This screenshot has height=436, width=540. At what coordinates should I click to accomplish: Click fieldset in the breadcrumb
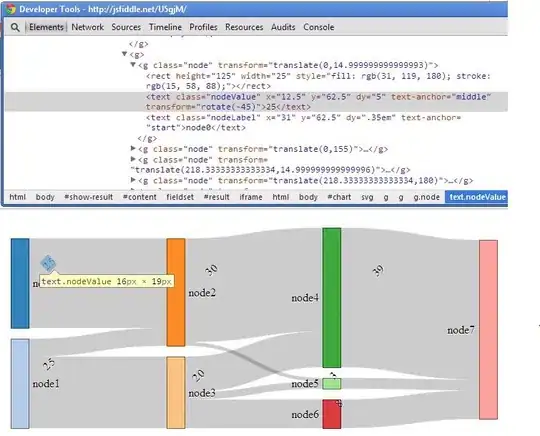(x=180, y=197)
